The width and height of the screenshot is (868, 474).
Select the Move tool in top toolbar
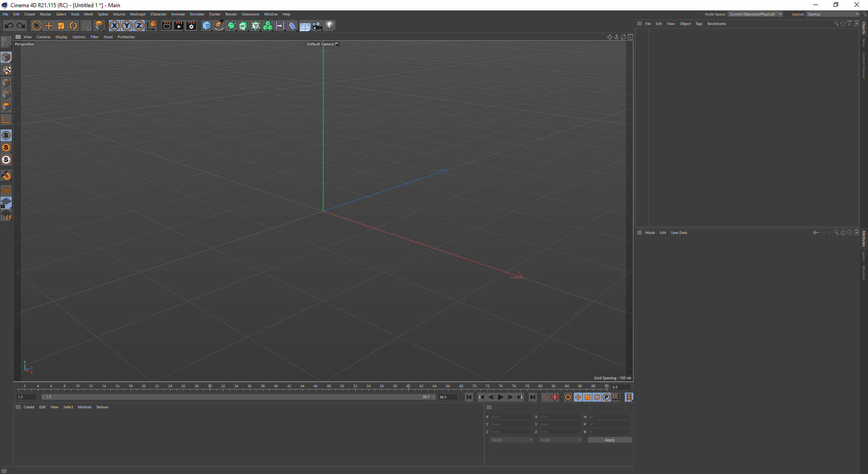(x=49, y=26)
